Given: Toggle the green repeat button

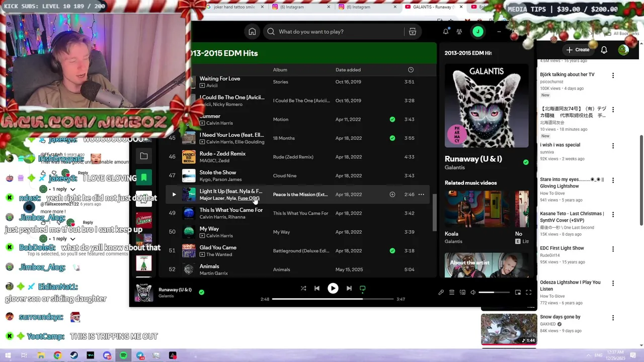Looking at the screenshot, I should (x=363, y=289).
